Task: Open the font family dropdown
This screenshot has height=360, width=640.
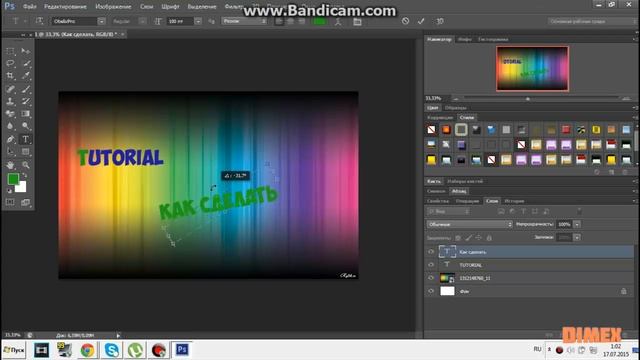Action: click(102, 21)
